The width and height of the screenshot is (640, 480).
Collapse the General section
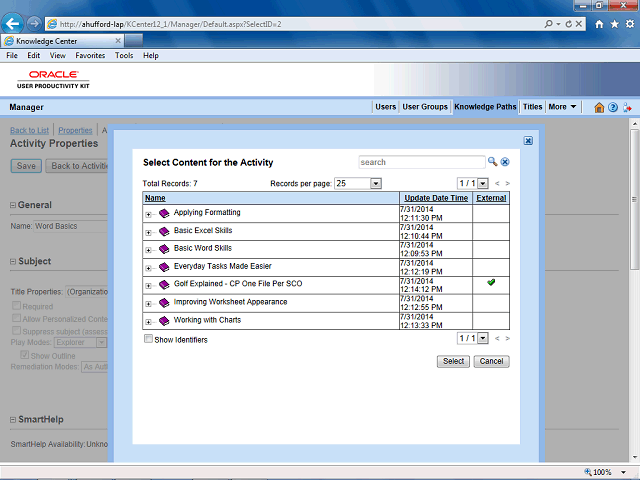(13, 205)
